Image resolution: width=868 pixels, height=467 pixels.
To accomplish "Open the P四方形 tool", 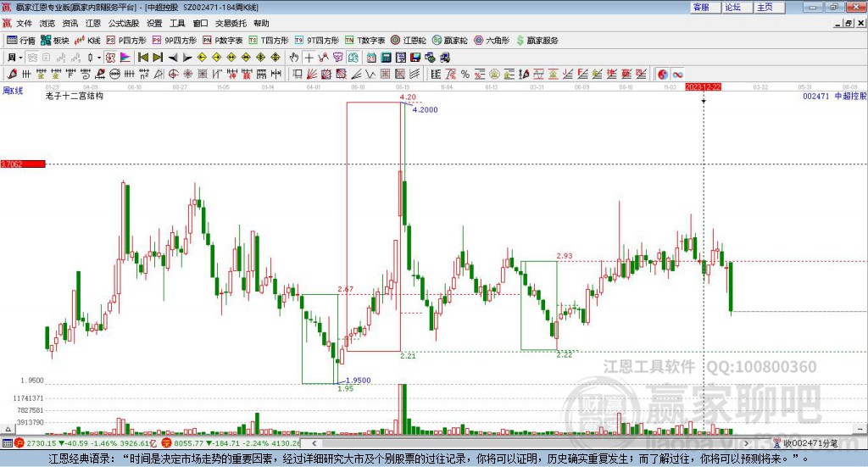I will (125, 41).
